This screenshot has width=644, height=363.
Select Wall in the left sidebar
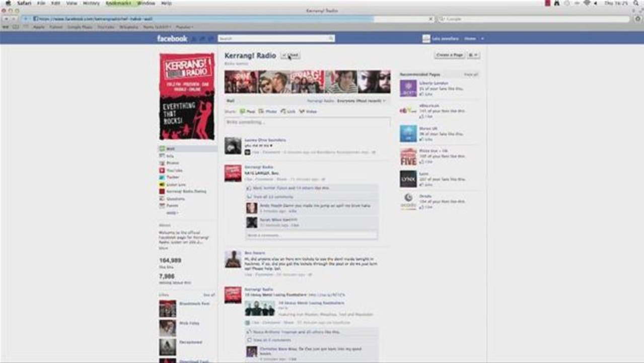click(188, 149)
